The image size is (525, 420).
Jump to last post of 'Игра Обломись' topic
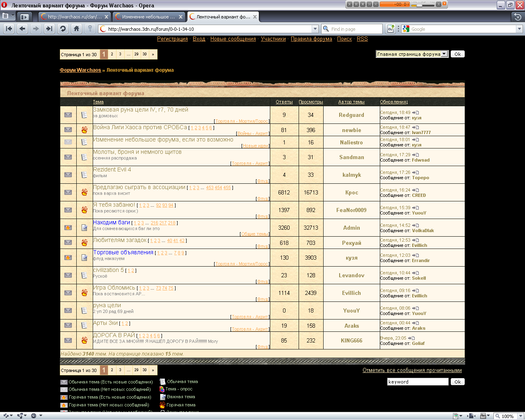click(x=415, y=290)
